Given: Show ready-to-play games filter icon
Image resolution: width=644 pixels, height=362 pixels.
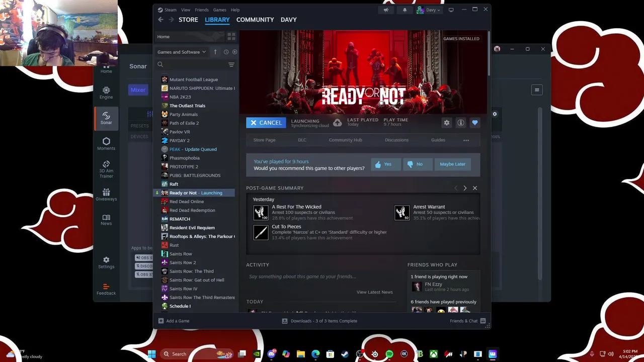Looking at the screenshot, I should [234, 52].
